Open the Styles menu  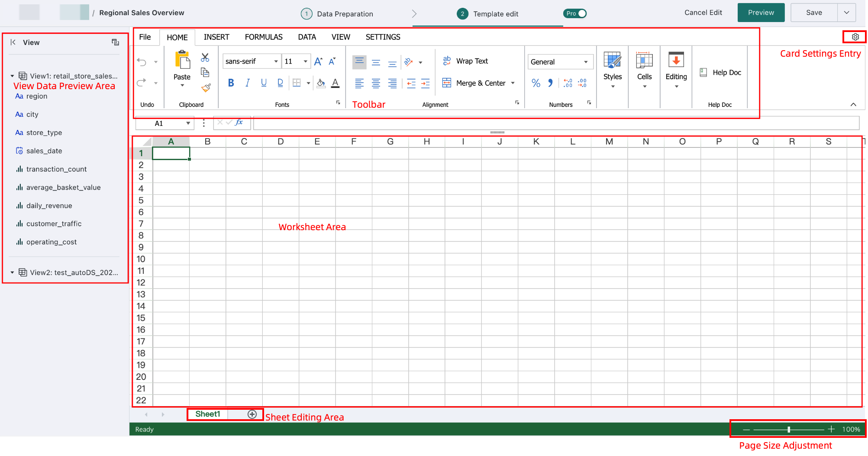[x=613, y=70]
